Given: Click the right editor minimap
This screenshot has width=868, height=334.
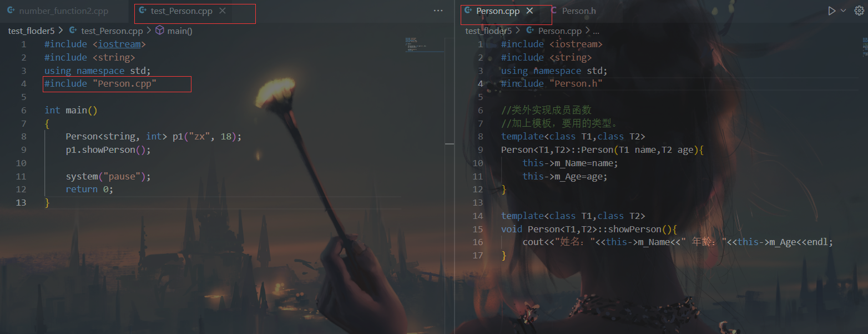Looking at the screenshot, I should (x=865, y=47).
